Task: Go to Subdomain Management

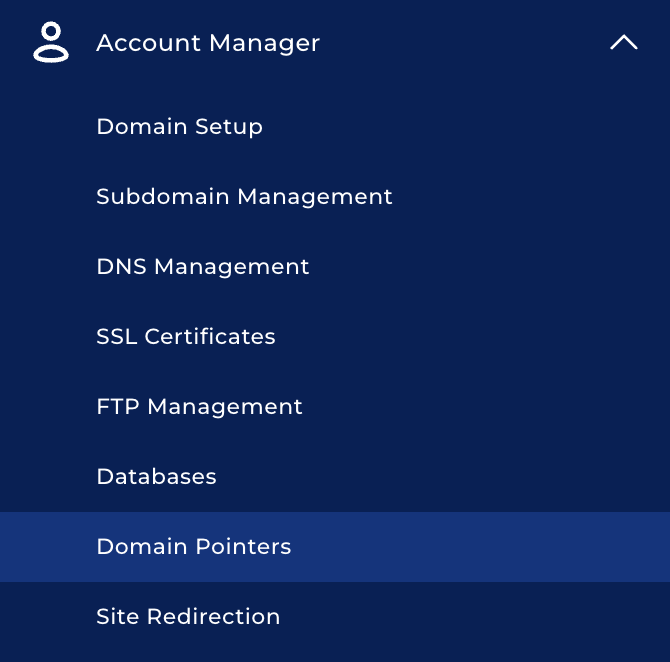Action: pyautogui.click(x=244, y=197)
